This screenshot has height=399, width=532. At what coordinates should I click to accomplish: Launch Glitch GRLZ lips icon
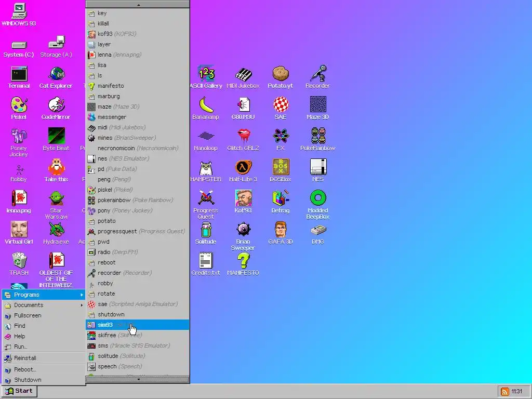pyautogui.click(x=243, y=139)
